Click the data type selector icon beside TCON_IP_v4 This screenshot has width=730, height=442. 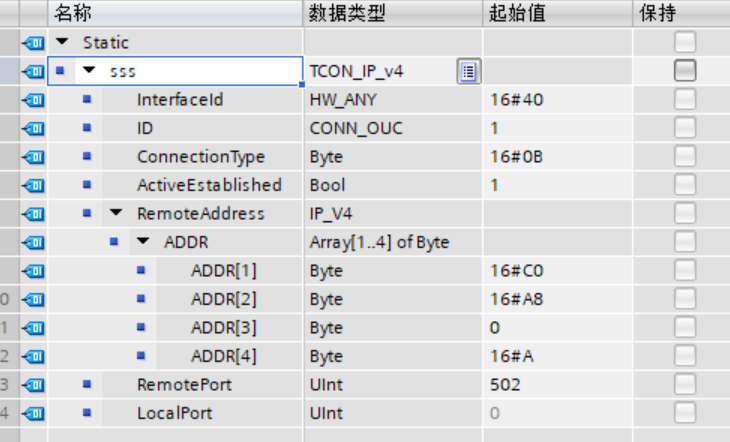(468, 71)
